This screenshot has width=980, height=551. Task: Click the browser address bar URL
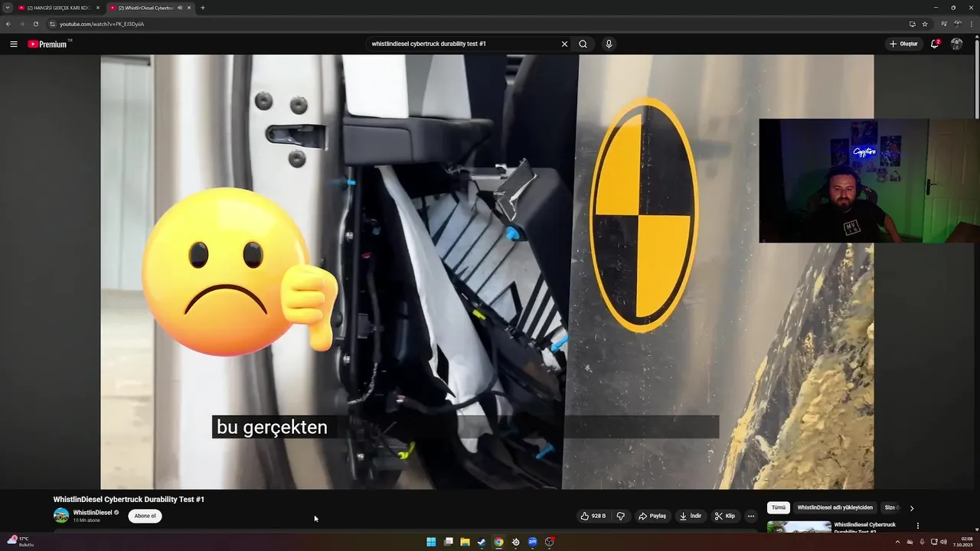click(102, 24)
